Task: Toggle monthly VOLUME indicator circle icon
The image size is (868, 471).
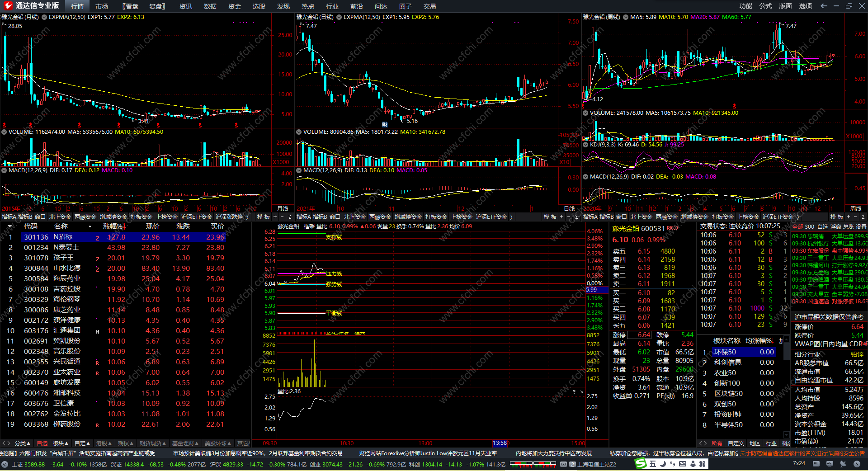Action: [x=4, y=132]
